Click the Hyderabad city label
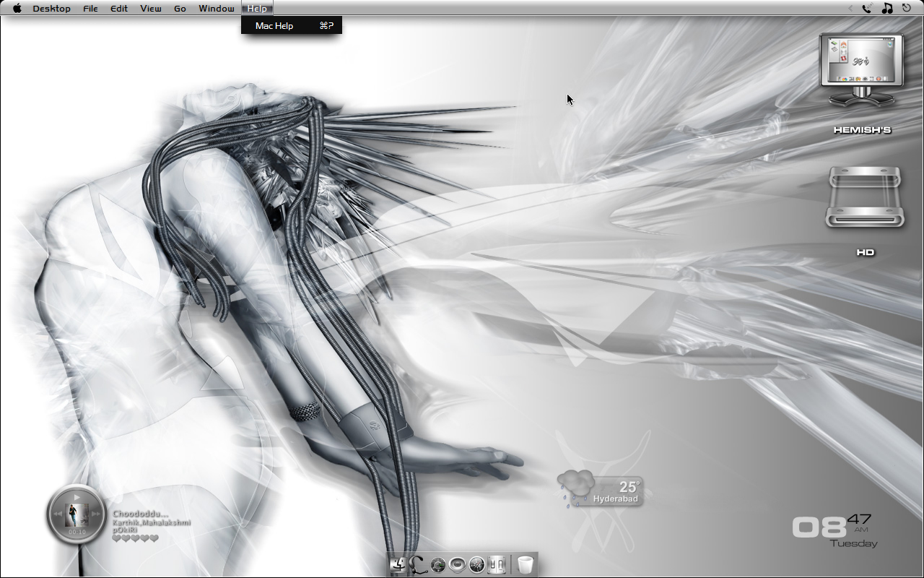This screenshot has width=924, height=578. point(616,499)
